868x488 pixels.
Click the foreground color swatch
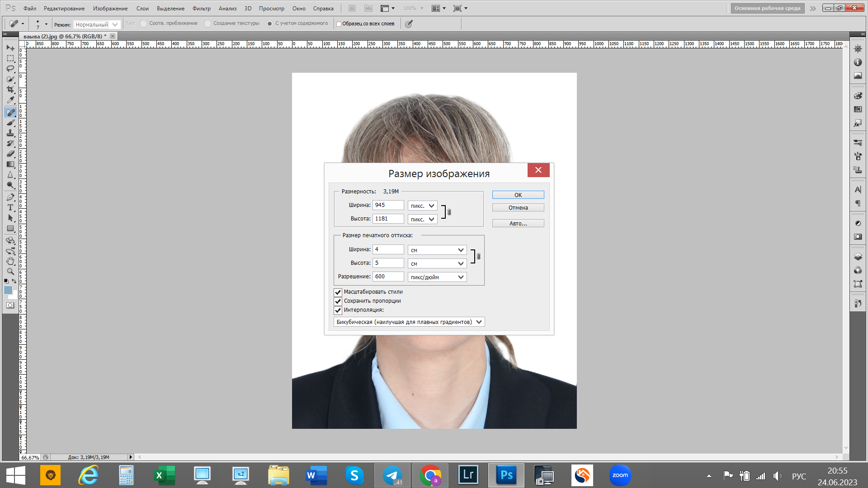[8, 291]
